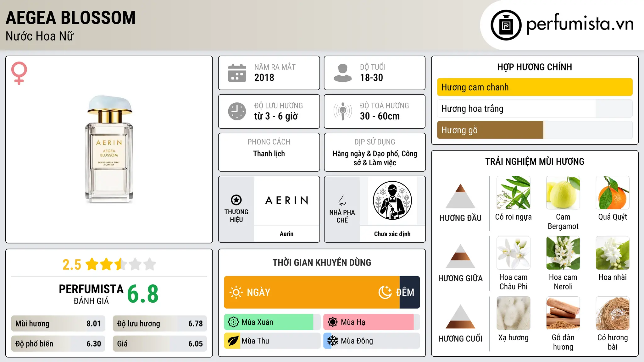The width and height of the screenshot is (644, 362).
Task: Click the Thời gian khuyên dùng heading
Action: [322, 262]
